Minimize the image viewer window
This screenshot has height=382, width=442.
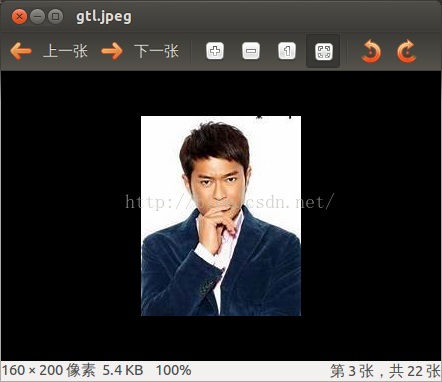(37, 16)
